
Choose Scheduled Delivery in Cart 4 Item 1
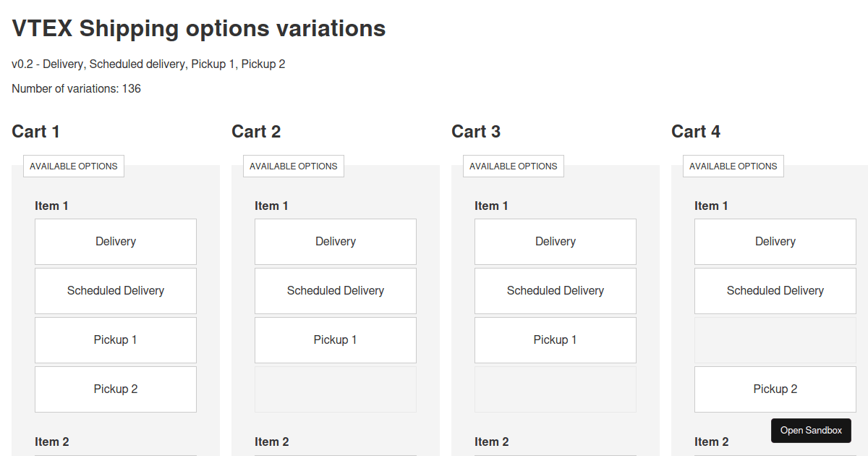point(775,290)
